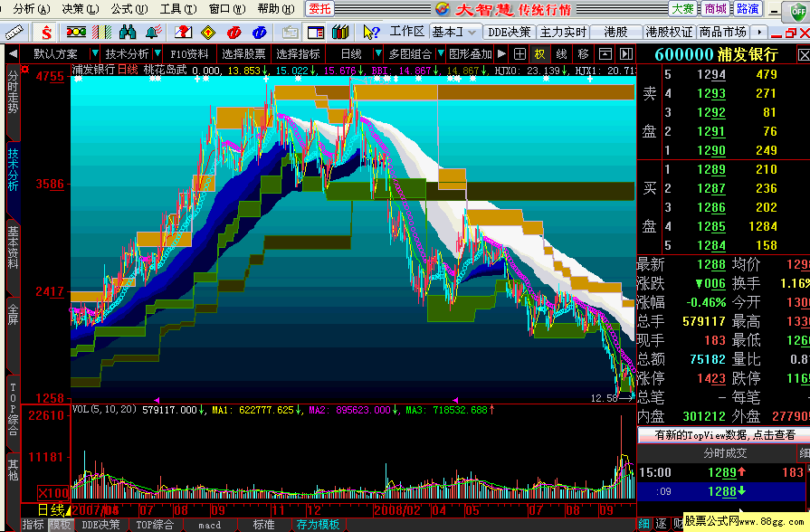Toggle the 逐 button at bottom right
810x532 pixels.
pyautogui.click(x=662, y=524)
